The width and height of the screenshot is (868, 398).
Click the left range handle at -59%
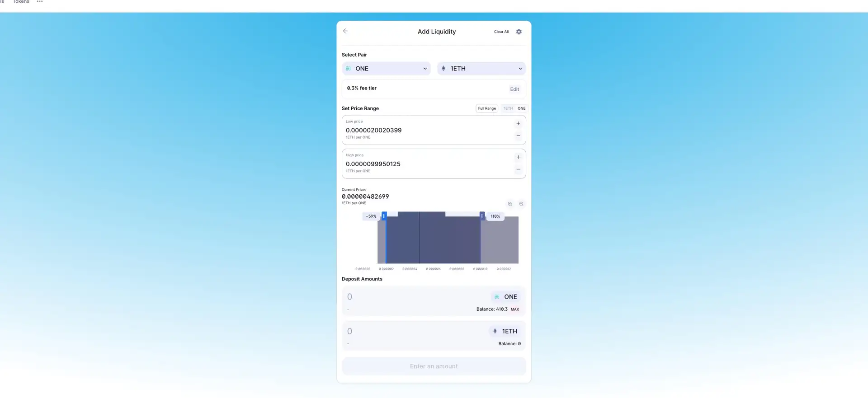[384, 216]
